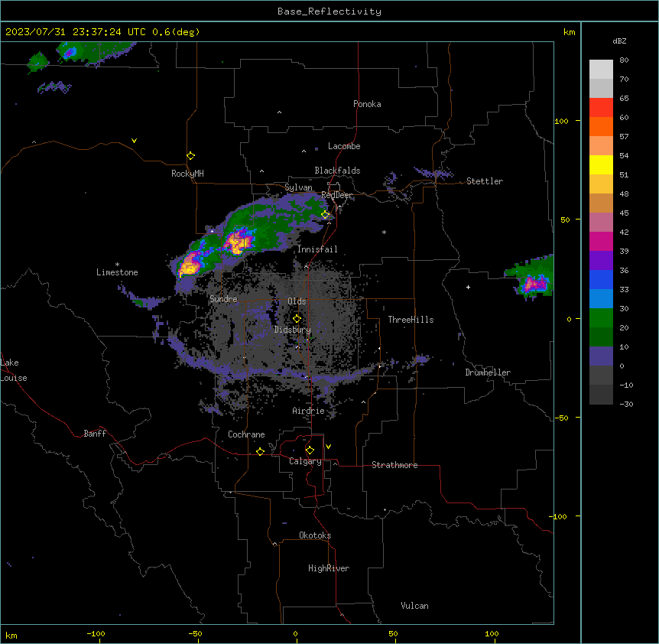The image size is (659, 644).
Task: Click the ThreeHills label
Action: click(411, 320)
